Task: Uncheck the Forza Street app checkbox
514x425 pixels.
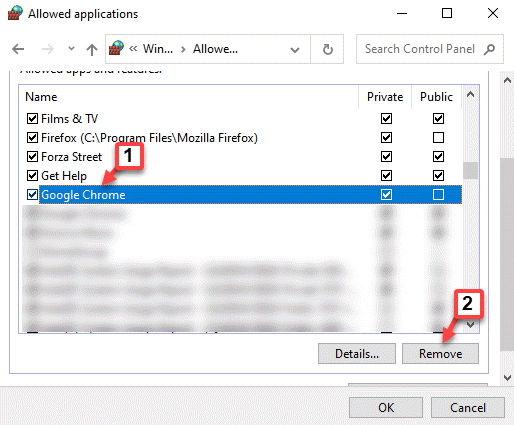Action: coord(32,156)
